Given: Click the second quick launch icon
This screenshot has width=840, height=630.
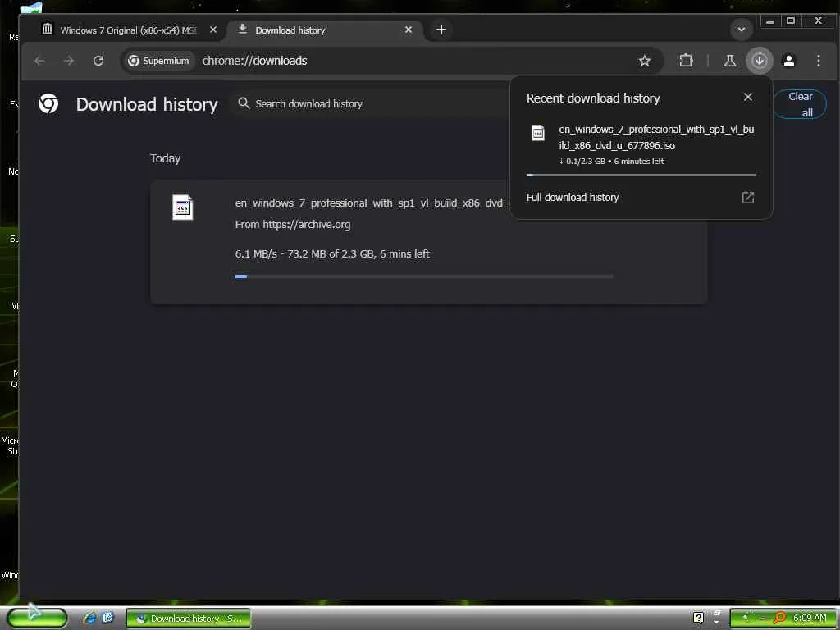Looking at the screenshot, I should [107, 618].
